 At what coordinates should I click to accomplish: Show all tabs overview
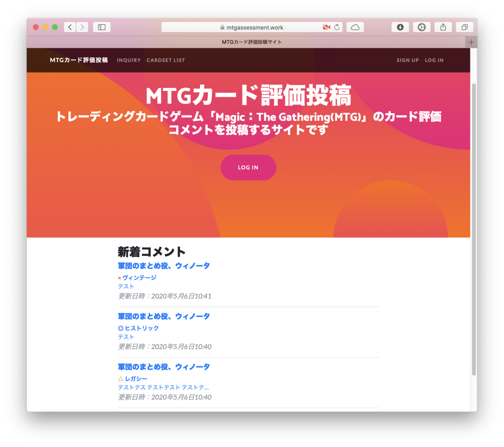(465, 27)
